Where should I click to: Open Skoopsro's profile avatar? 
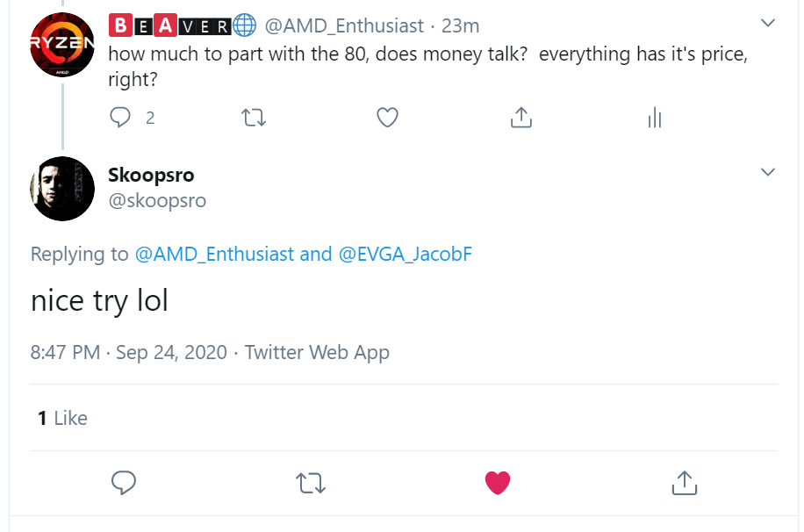pyautogui.click(x=62, y=189)
